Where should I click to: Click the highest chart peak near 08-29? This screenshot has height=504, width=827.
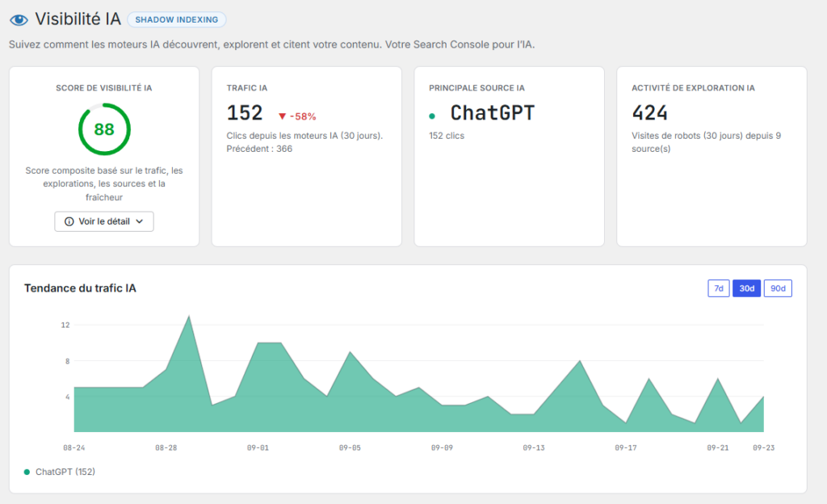tap(189, 317)
